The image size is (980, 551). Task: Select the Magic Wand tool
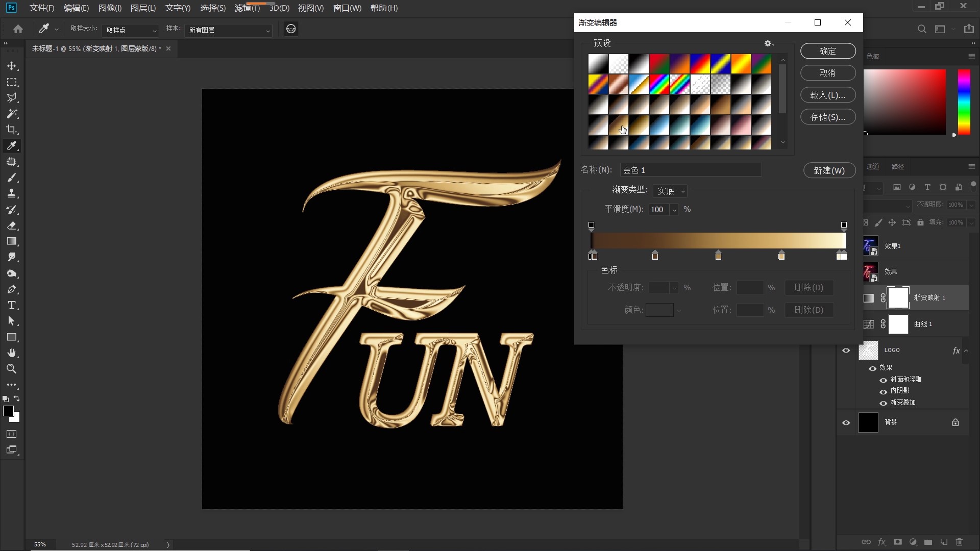point(12,114)
